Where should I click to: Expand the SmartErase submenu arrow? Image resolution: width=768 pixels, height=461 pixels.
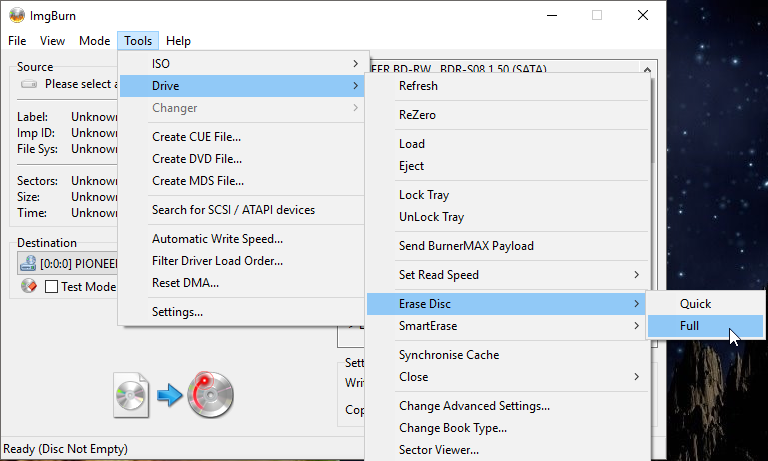pos(636,326)
